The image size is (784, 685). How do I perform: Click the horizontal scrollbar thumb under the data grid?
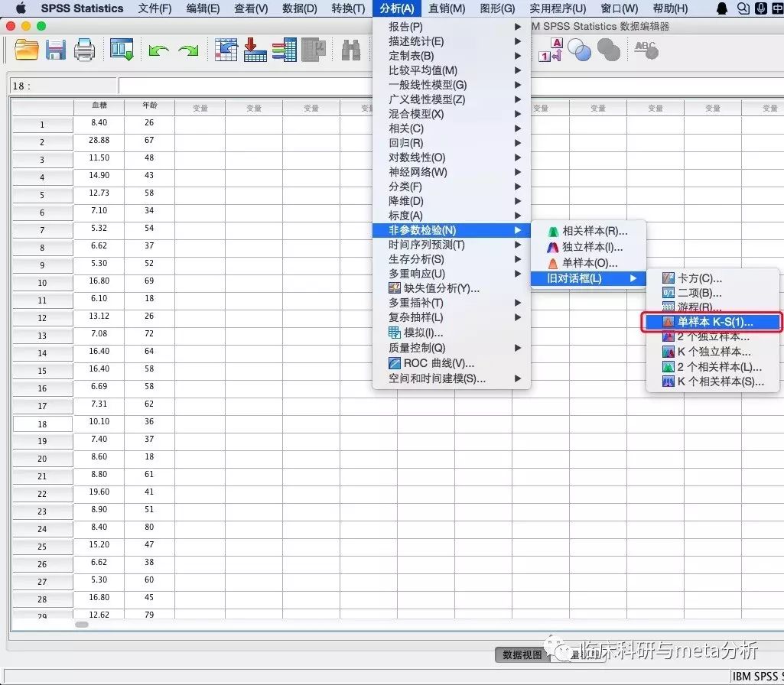[82, 624]
